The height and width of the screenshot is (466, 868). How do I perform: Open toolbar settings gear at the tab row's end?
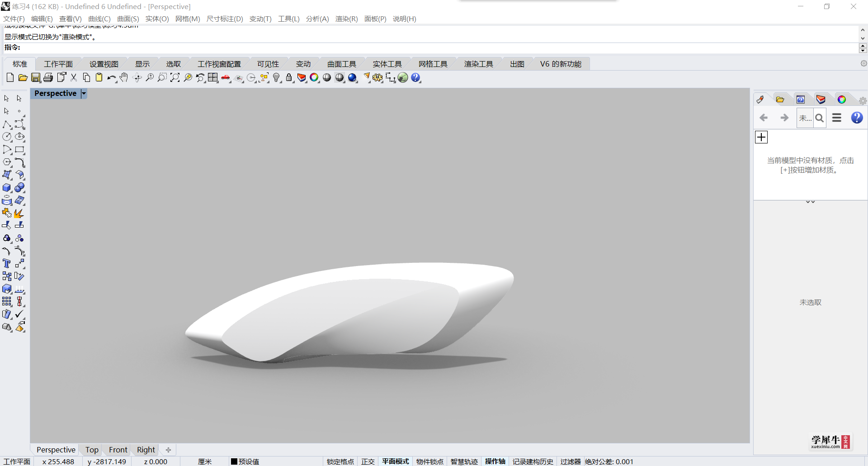point(863,64)
